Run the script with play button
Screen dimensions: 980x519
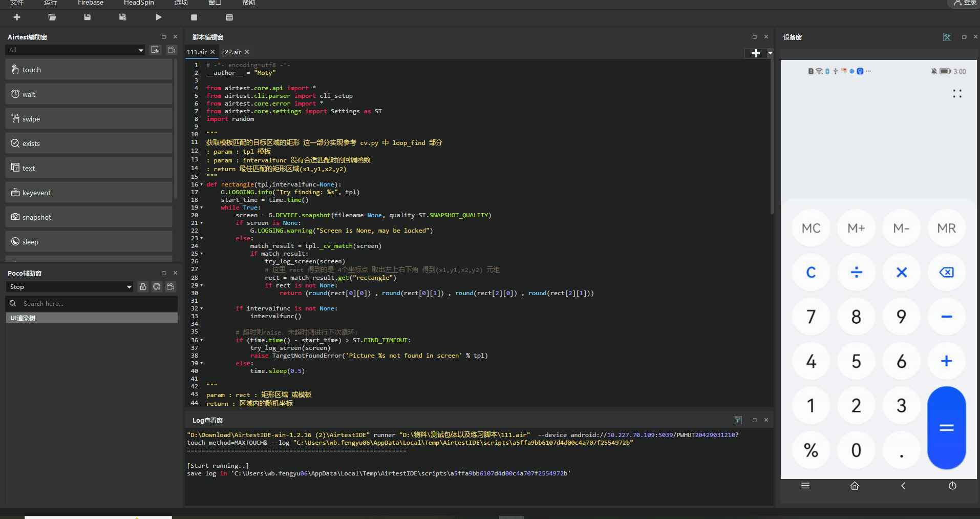(159, 17)
